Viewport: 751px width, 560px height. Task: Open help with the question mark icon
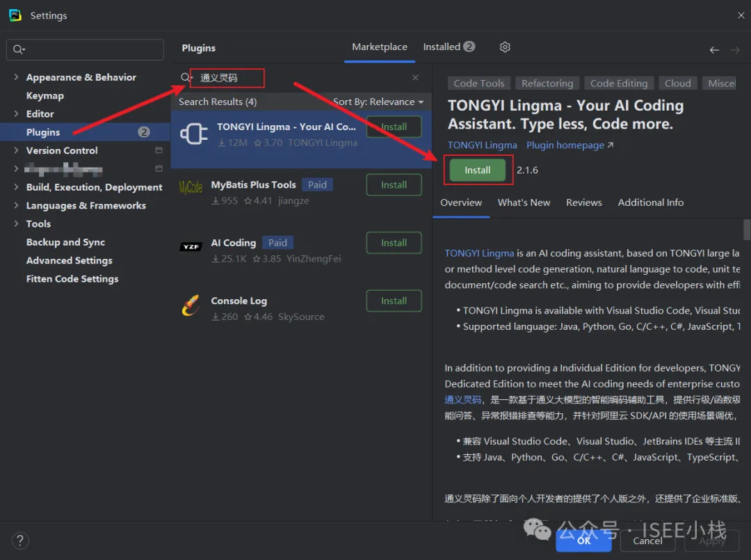pos(20,541)
